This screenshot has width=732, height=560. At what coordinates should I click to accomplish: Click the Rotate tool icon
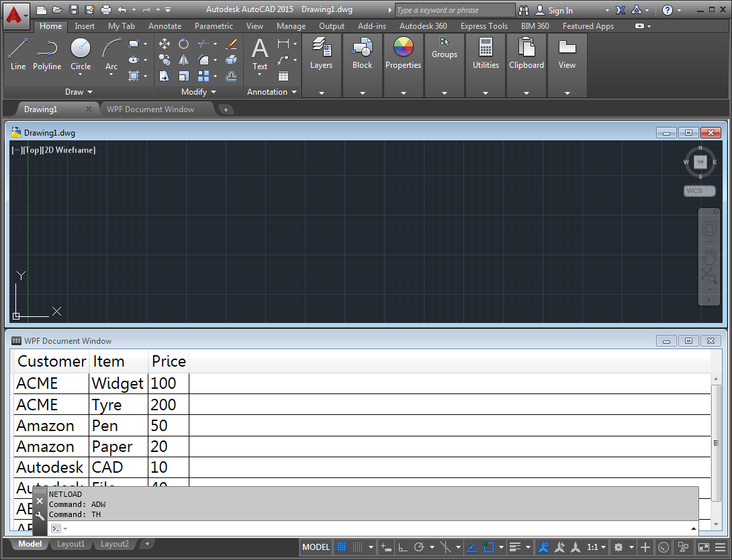183,44
